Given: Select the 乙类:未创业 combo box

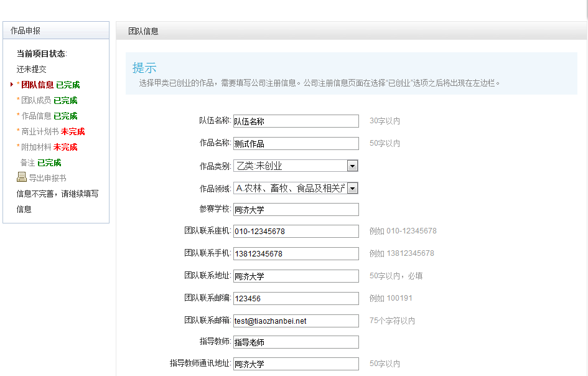Looking at the screenshot, I should (296, 166).
